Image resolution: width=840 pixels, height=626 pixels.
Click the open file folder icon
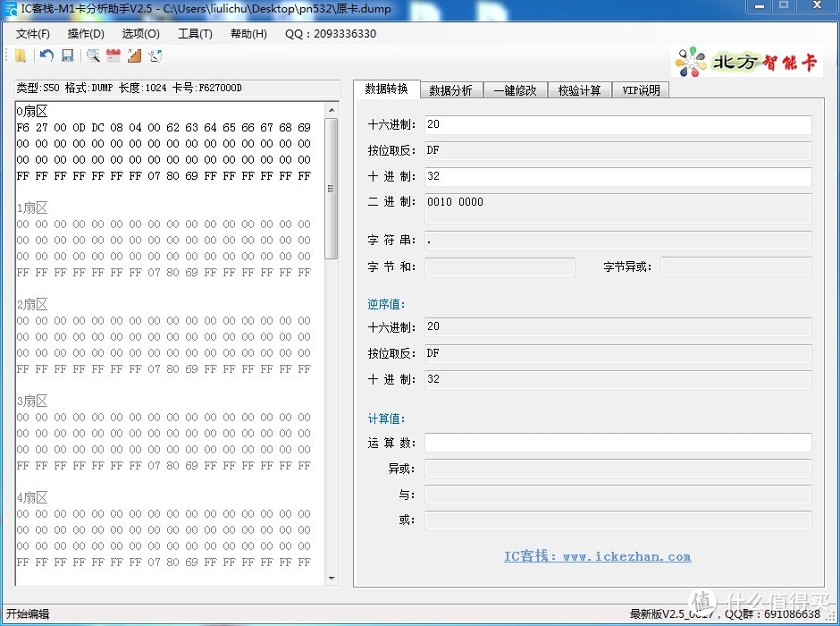tap(21, 56)
